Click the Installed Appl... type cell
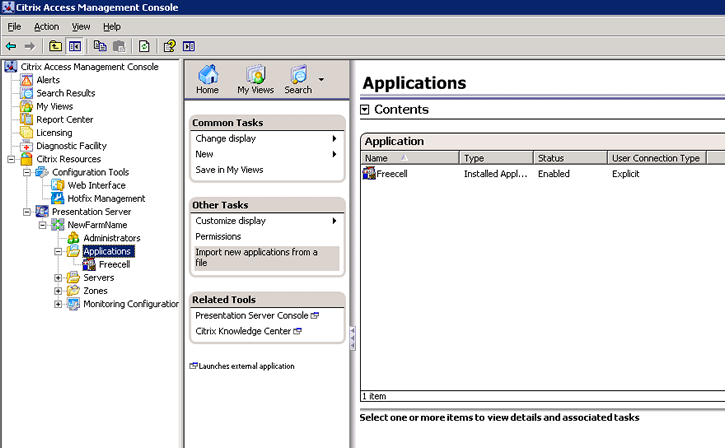 [495, 174]
